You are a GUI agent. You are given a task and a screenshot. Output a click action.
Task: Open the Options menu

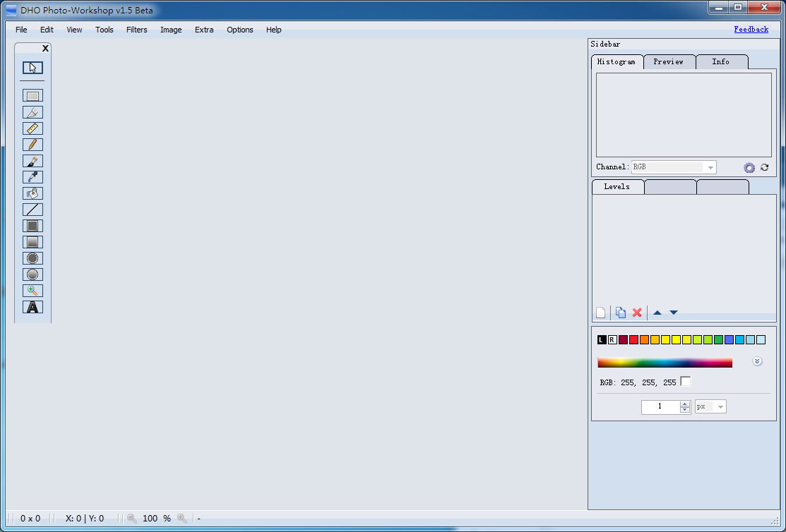239,30
